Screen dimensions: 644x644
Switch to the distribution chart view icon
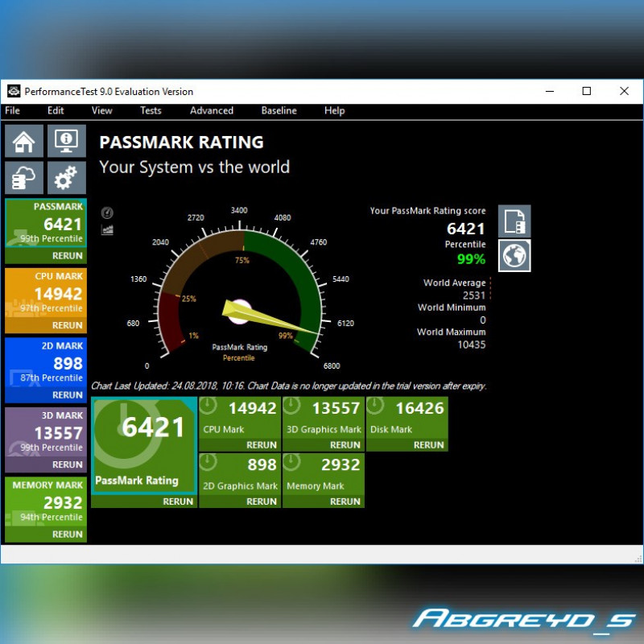(107, 229)
